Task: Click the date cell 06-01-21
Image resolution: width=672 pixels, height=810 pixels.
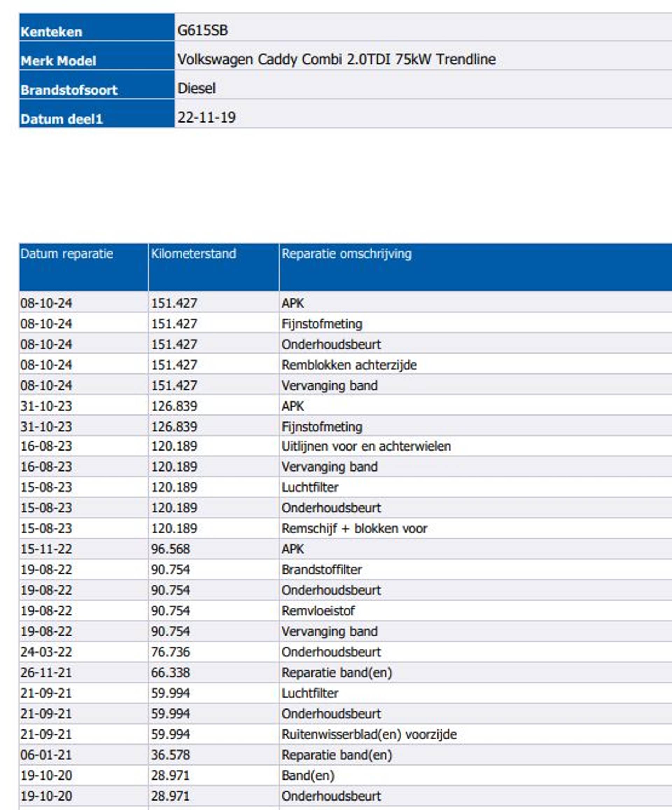Action: click(x=46, y=755)
